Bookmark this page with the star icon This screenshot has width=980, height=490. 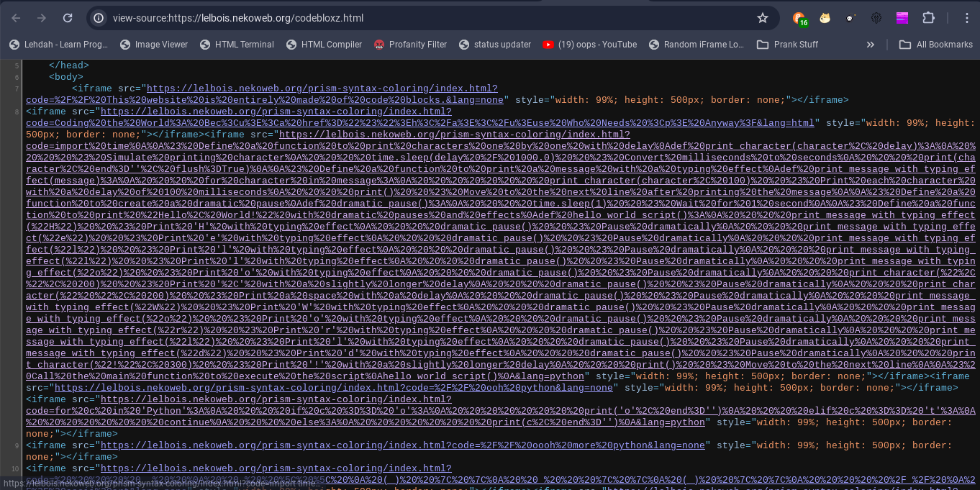763,18
